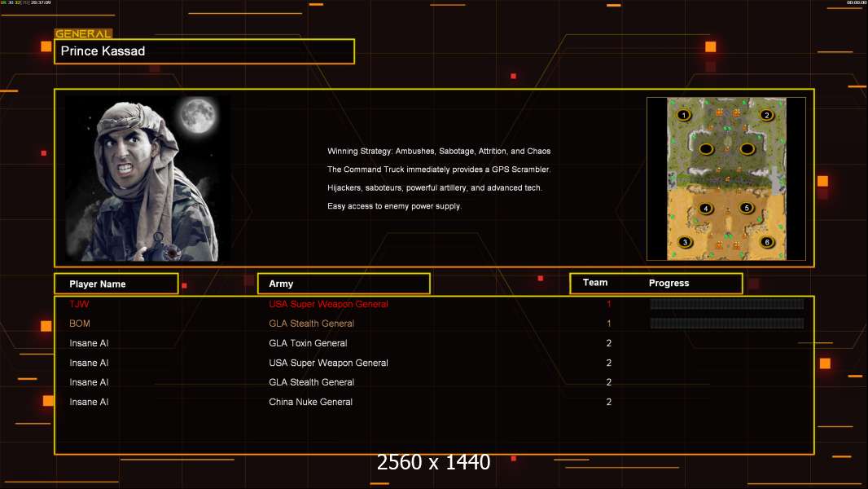Click the Winning Strategy description line
This screenshot has height=489, width=868.
438,152
